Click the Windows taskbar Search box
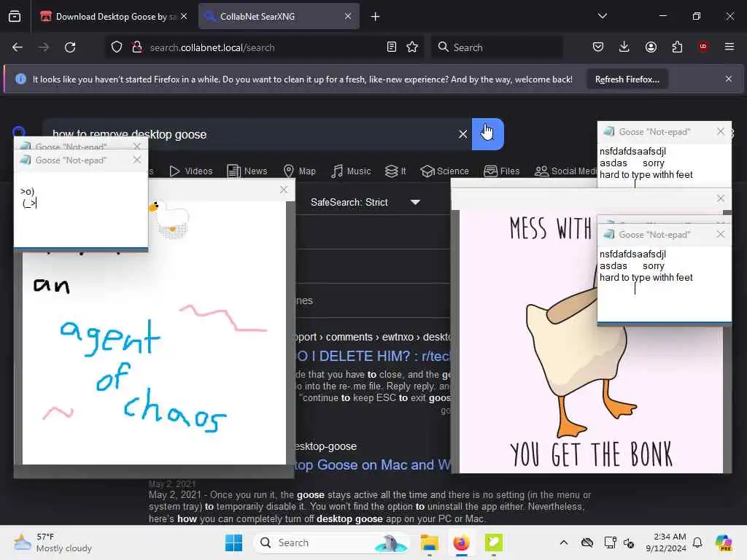 click(332, 542)
